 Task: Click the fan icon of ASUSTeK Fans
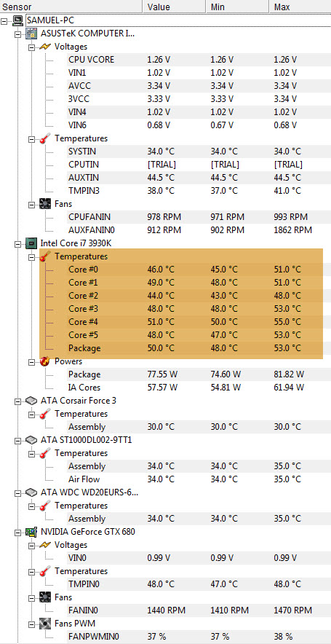44,204
